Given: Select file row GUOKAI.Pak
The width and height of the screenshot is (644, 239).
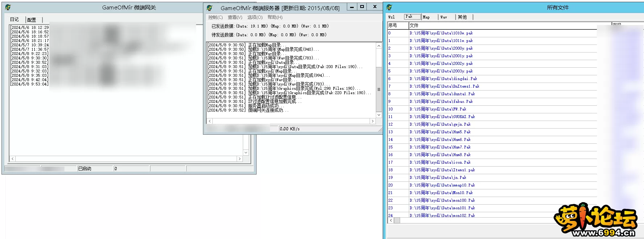Looking at the screenshot, I should pyautogui.click(x=492, y=117).
